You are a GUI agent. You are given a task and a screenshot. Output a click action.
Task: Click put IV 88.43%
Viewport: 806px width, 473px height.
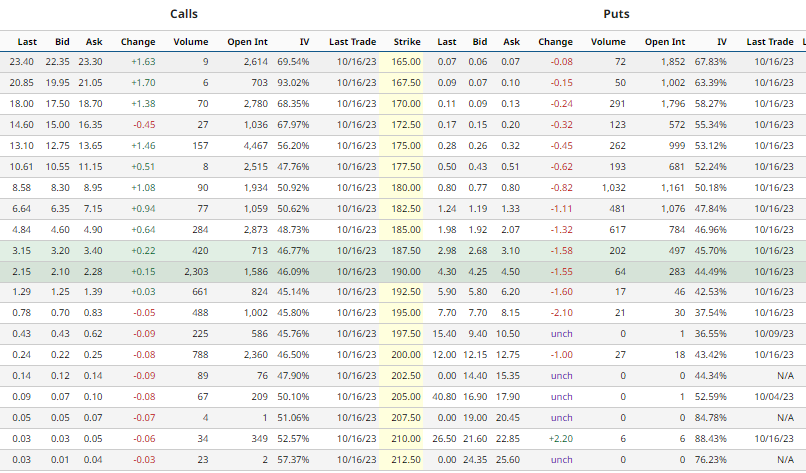click(x=710, y=440)
